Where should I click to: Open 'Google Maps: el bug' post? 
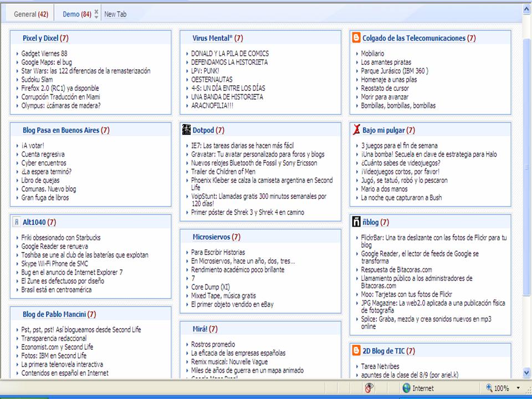click(x=47, y=62)
